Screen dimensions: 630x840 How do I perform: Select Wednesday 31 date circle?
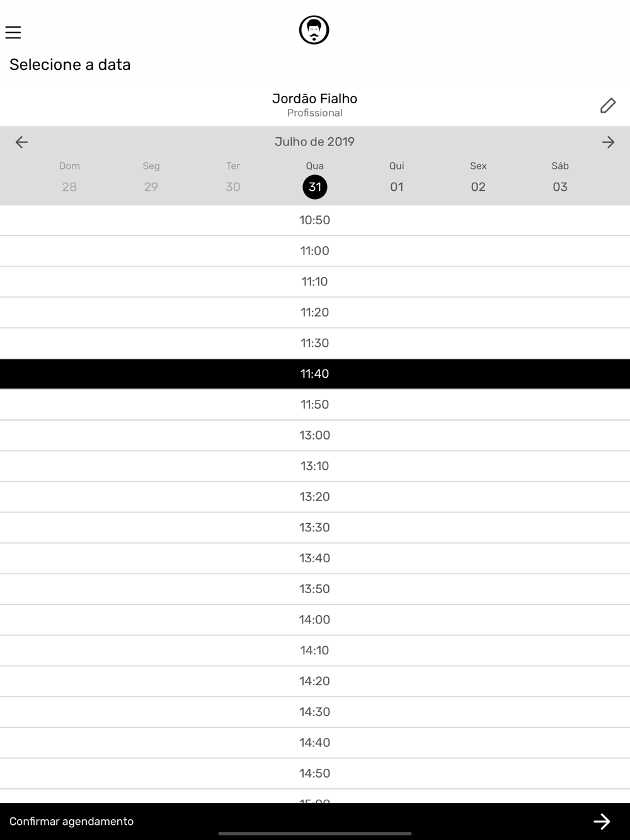(x=315, y=186)
